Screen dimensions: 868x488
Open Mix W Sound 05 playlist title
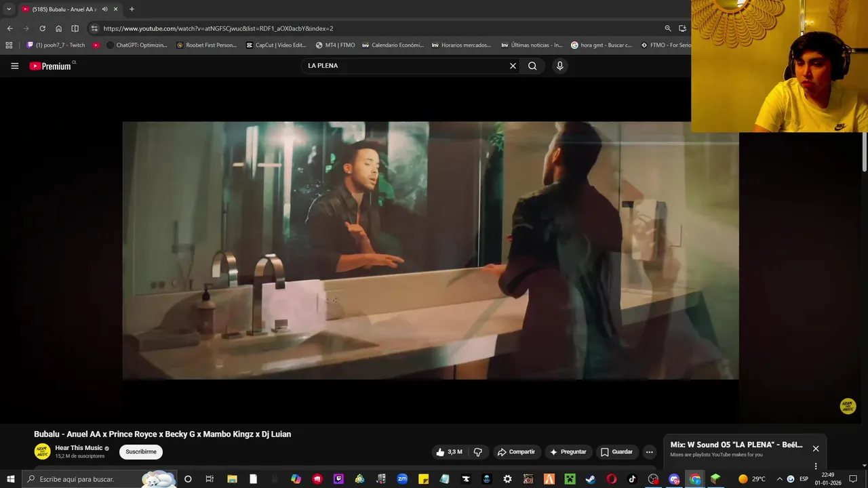[x=736, y=445]
